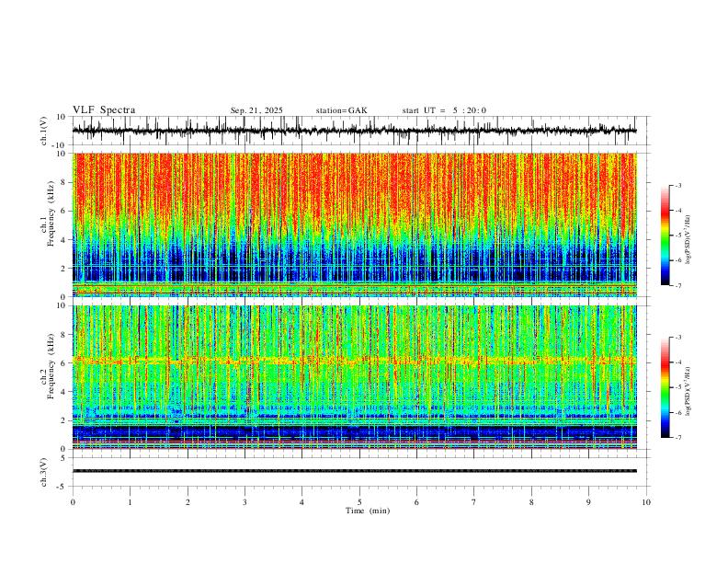Click the ch.1 color bar log(PSD) label
The height and width of the screenshot is (563, 728).
(x=688, y=240)
